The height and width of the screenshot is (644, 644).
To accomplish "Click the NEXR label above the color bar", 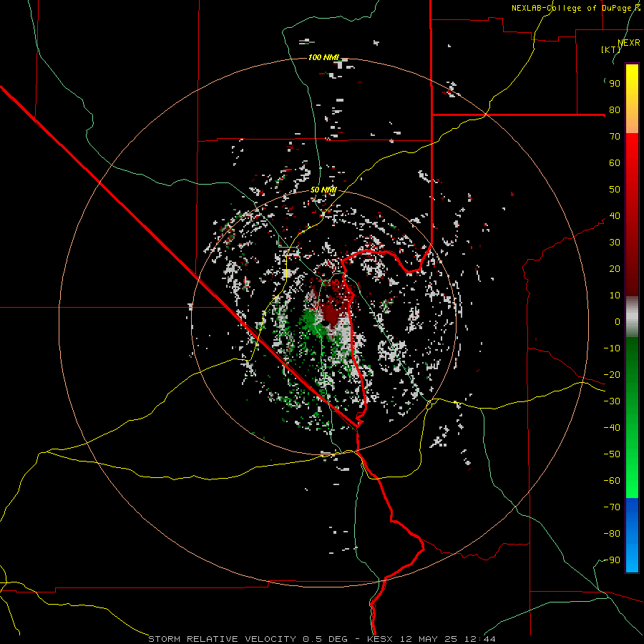I will (629, 43).
